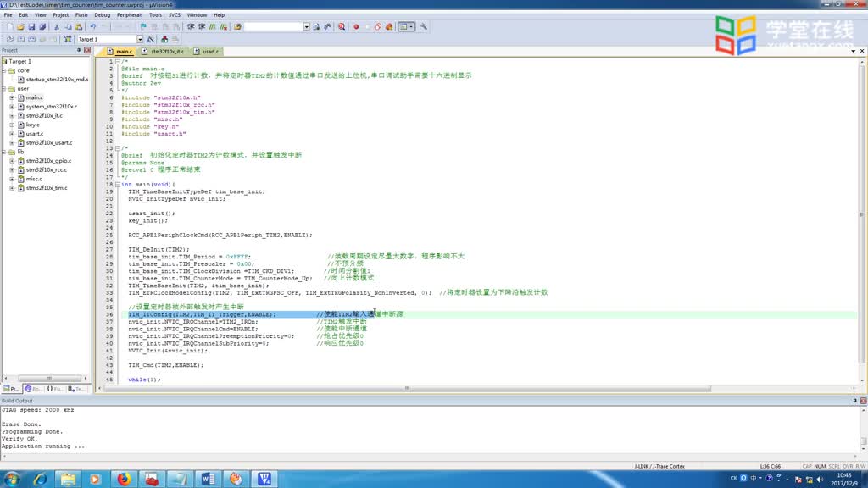Click the editor horizontal scrollbar
This screenshot has width=868, height=488.
pos(407,388)
